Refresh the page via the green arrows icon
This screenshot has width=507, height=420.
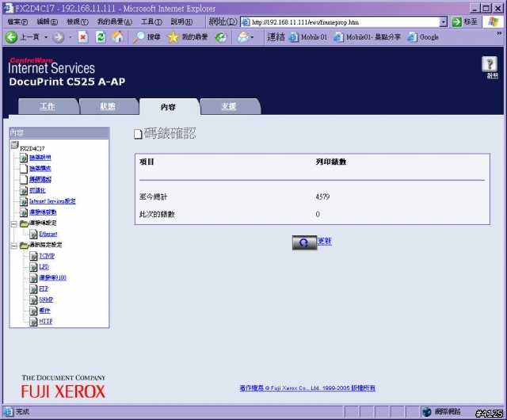point(101,37)
